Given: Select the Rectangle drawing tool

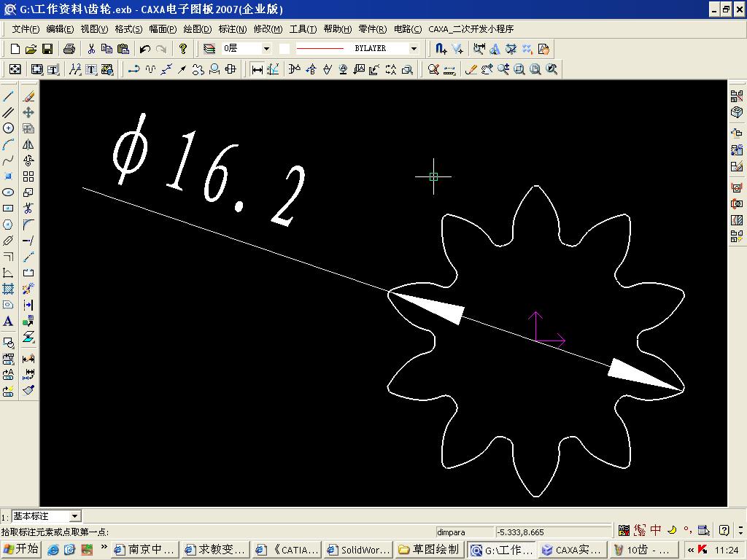Looking at the screenshot, I should tap(8, 209).
